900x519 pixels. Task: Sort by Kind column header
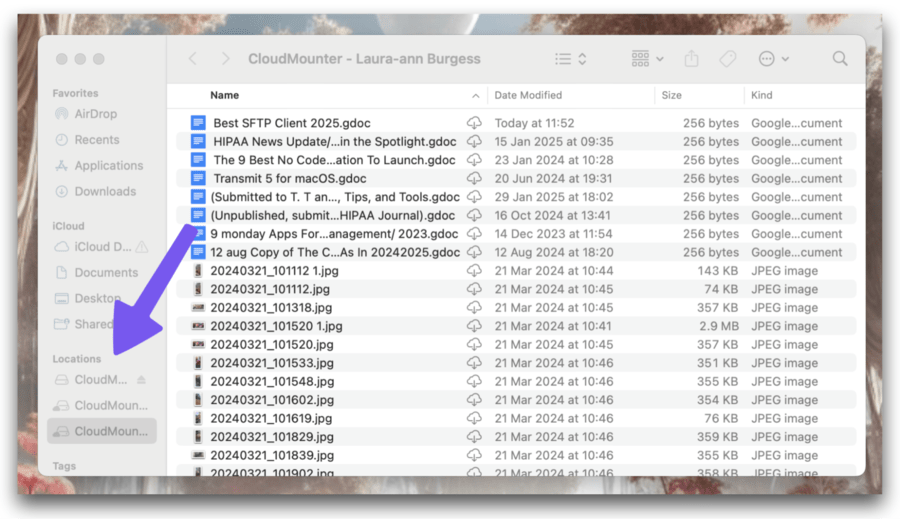762,95
